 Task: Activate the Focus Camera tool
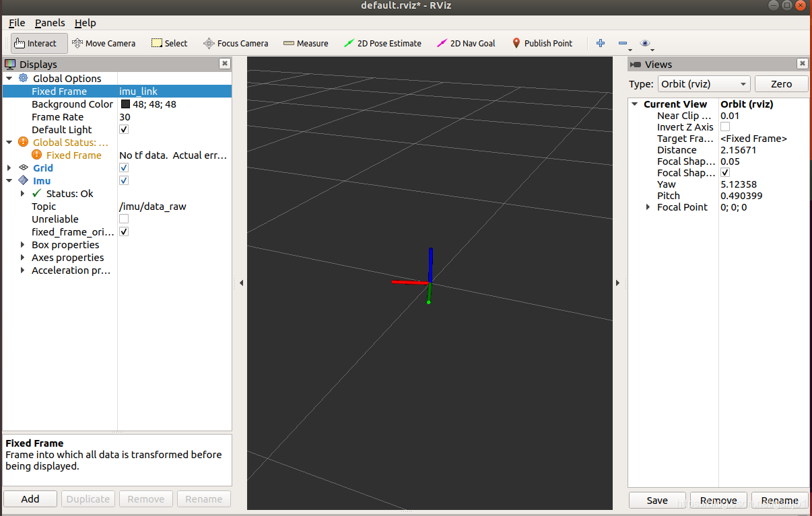click(x=236, y=43)
